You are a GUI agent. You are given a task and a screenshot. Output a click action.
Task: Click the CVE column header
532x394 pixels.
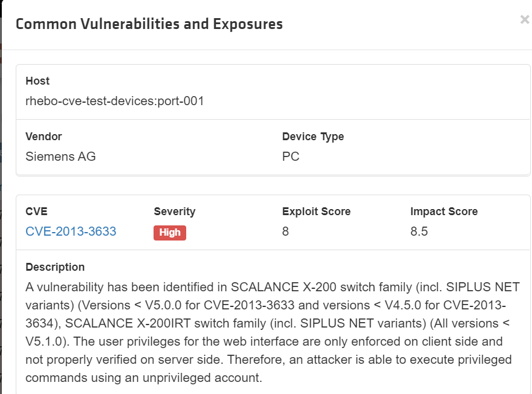point(36,212)
